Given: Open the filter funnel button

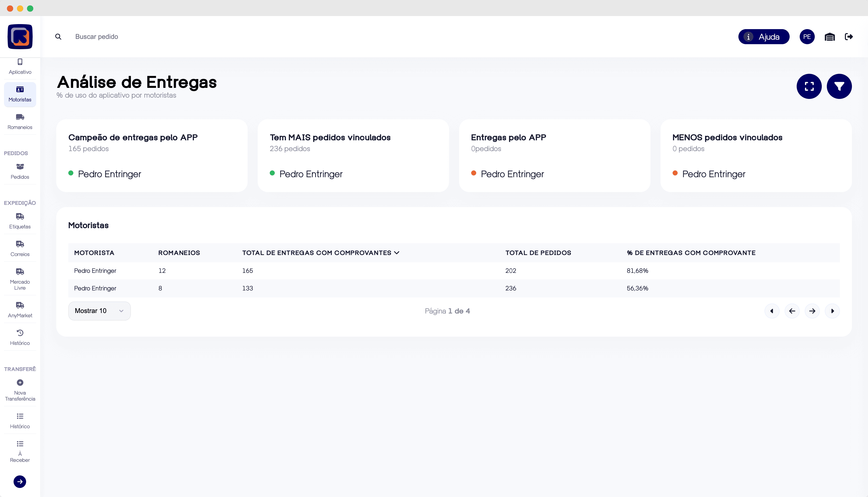Looking at the screenshot, I should coord(839,86).
